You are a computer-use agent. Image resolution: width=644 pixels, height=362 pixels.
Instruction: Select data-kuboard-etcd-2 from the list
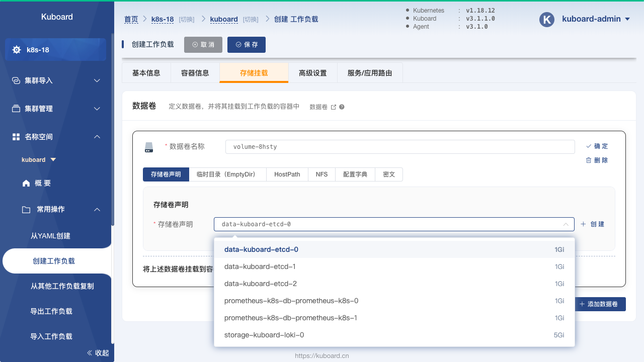[x=394, y=284]
